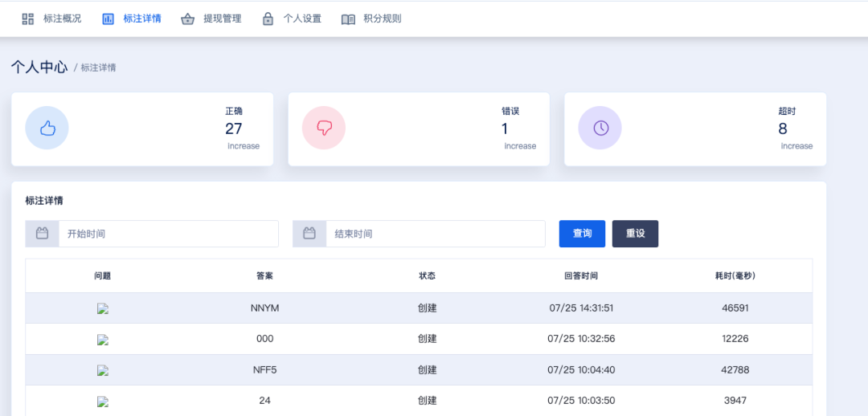The image size is (868, 416).
Task: Click calendar icon beside 开始时间 field
Action: point(42,234)
